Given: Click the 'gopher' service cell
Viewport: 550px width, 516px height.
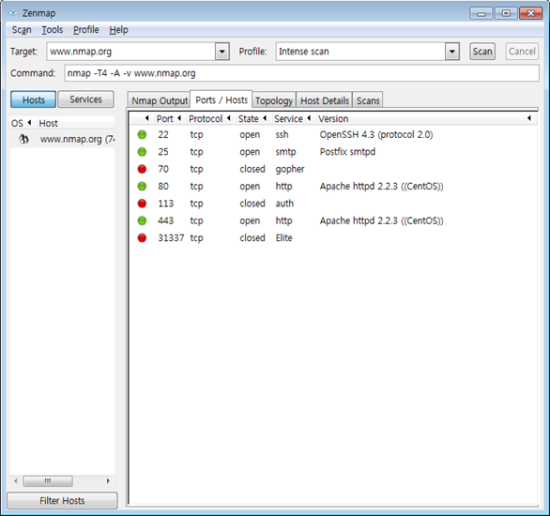Looking at the screenshot, I should (x=290, y=169).
